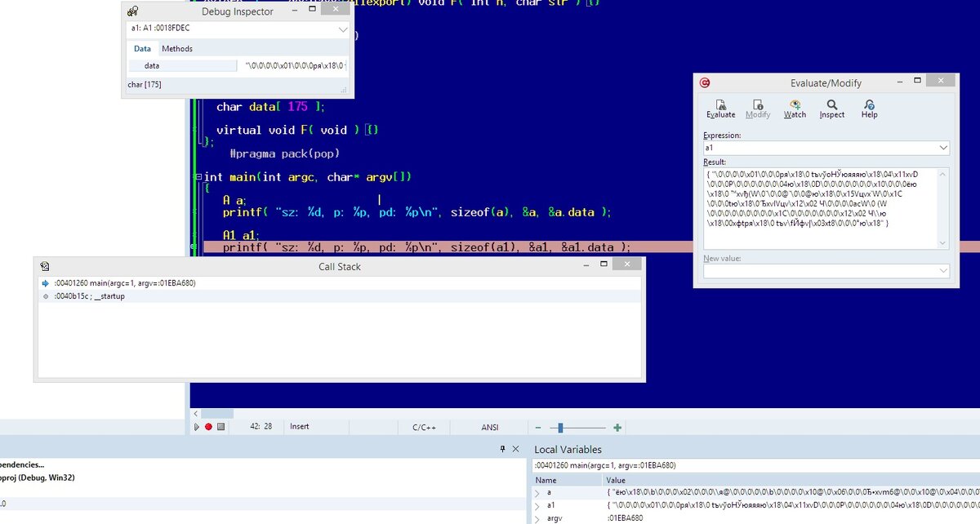Expand variable a in Local Variables
Screen dimensions: 980x524
tap(537, 493)
